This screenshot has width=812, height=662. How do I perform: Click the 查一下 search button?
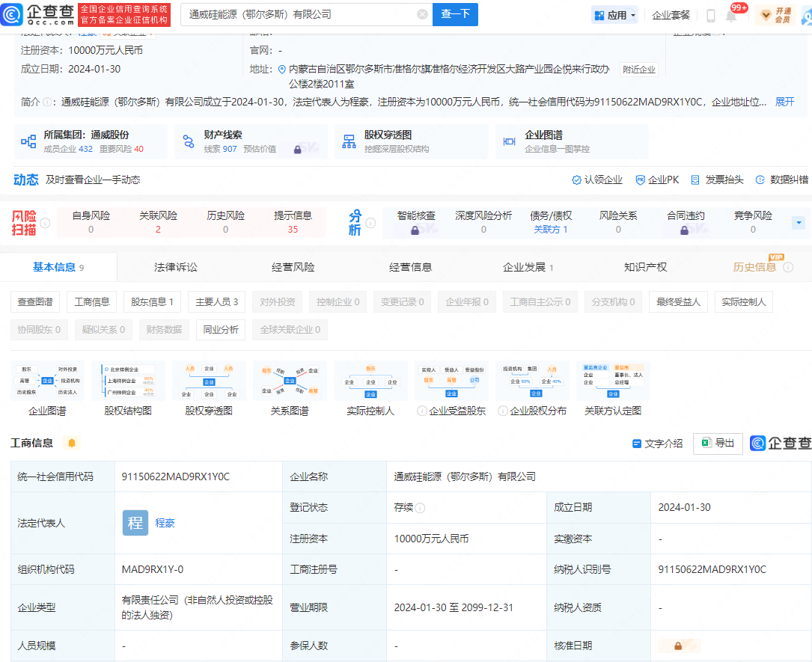pyautogui.click(x=455, y=15)
